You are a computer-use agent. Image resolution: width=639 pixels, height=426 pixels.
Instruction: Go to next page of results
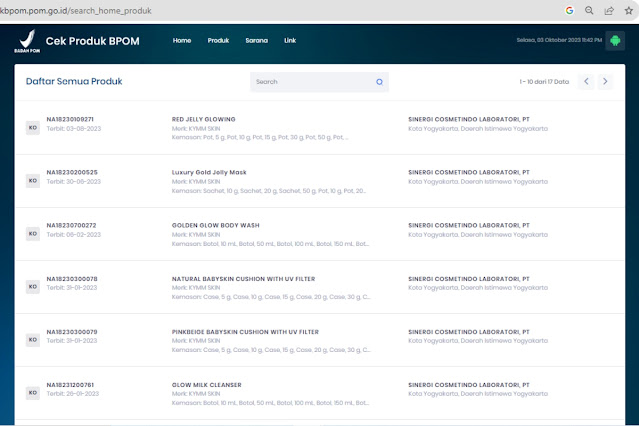605,82
